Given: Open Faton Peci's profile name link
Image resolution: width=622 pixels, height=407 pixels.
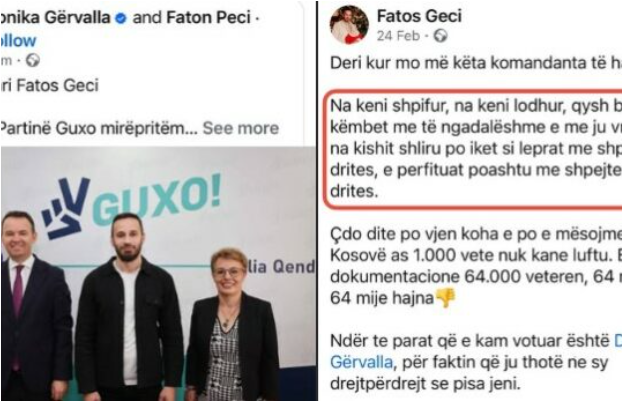Looking at the screenshot, I should point(208,18).
